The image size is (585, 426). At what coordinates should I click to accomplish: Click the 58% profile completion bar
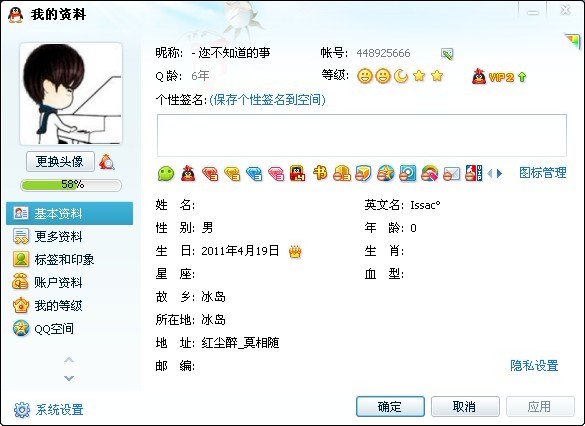coord(71,185)
